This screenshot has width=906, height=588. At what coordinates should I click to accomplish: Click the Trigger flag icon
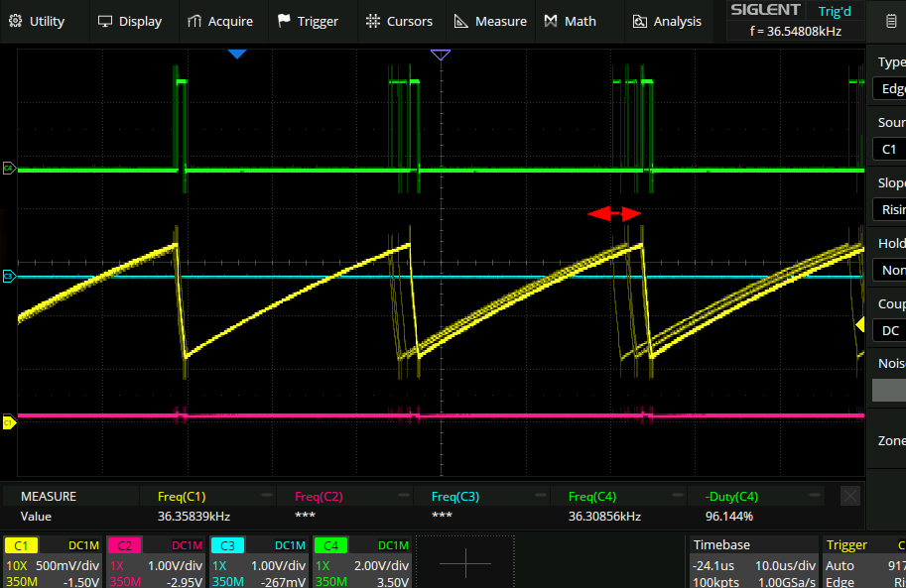[x=284, y=21]
